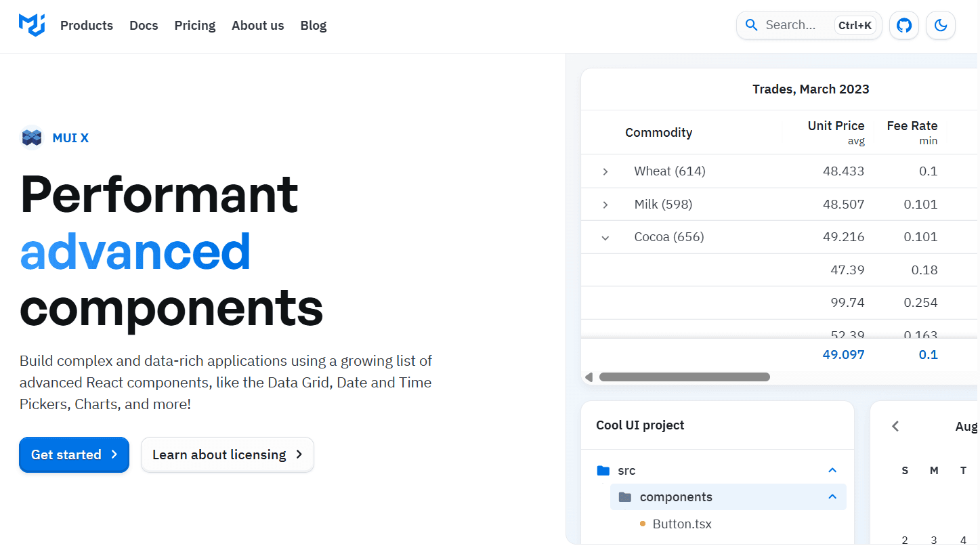
Task: Click the footer total 49.097
Action: point(843,355)
